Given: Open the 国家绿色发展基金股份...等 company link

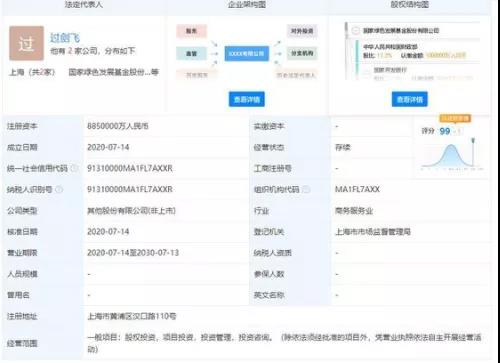Looking at the screenshot, I should point(114,72).
